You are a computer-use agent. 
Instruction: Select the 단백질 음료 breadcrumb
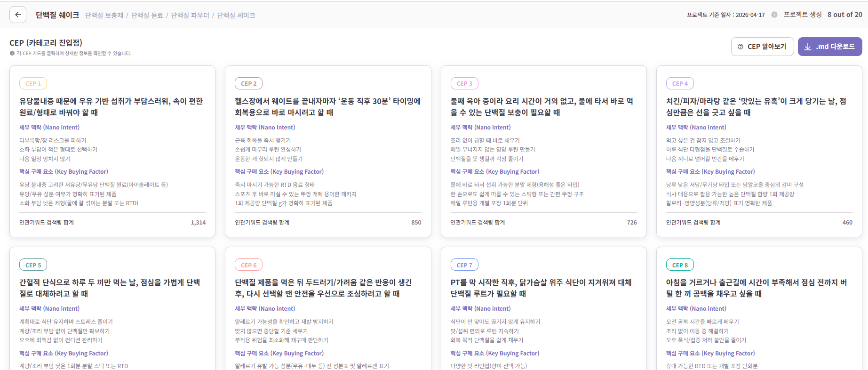(147, 16)
